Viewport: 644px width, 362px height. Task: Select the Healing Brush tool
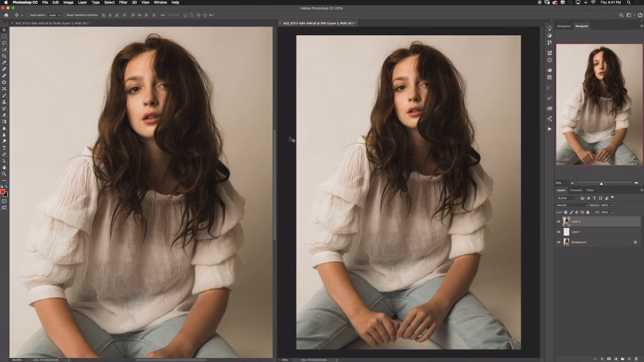[4, 68]
